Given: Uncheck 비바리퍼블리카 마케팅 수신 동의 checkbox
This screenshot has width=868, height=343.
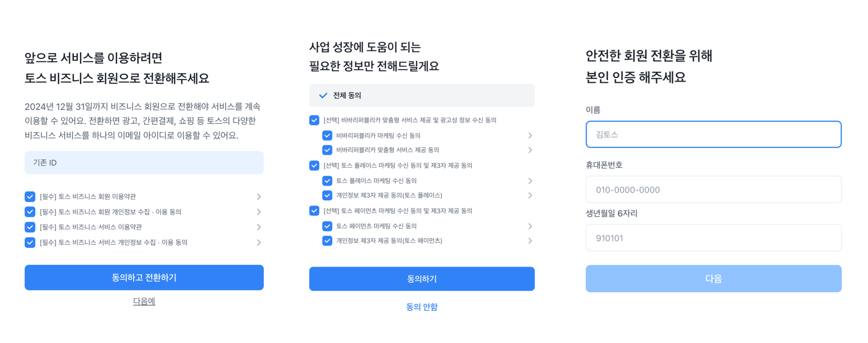Looking at the screenshot, I should tap(327, 135).
